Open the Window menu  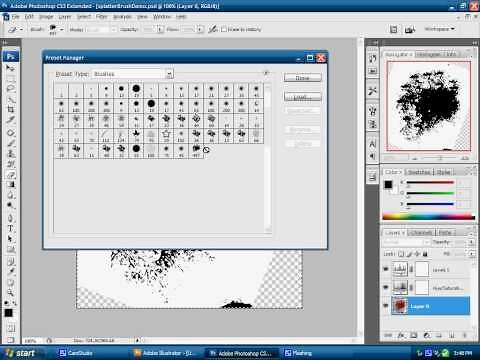(162, 17)
